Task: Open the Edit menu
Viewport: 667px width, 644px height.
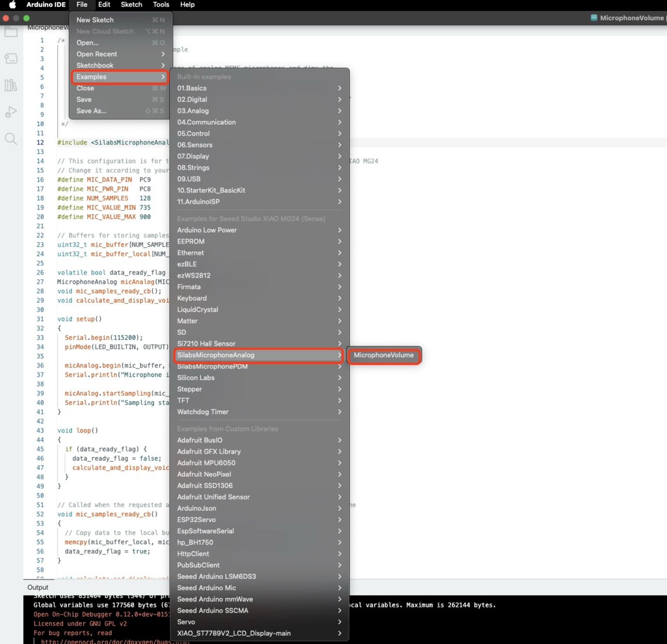Action: [104, 5]
